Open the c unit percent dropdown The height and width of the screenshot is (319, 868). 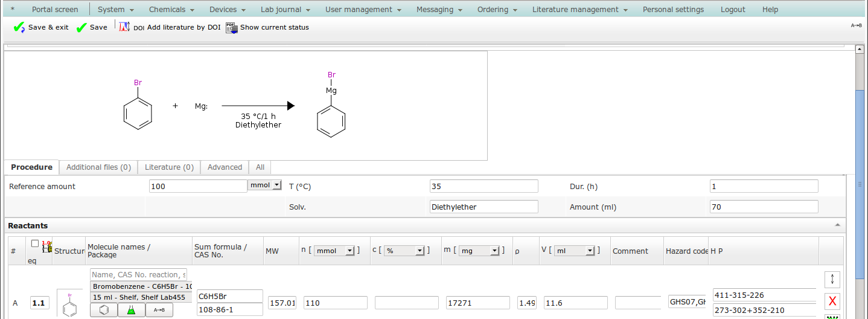(404, 250)
